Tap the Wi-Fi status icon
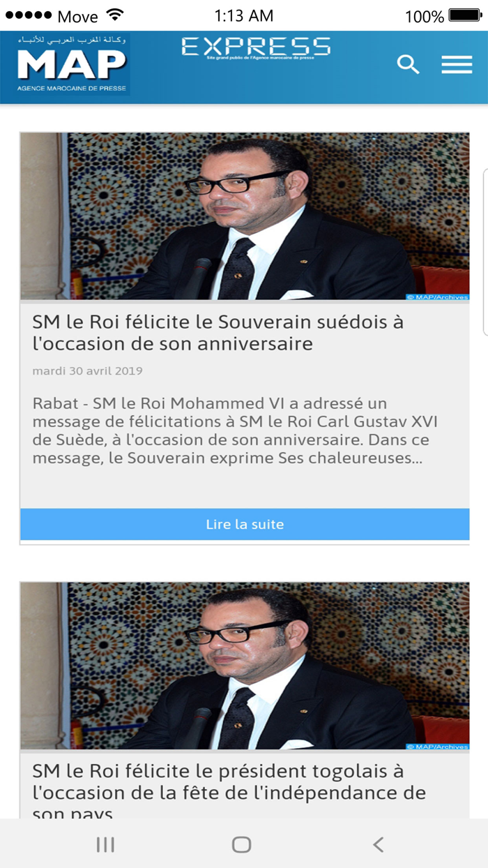The image size is (488, 868). [115, 15]
